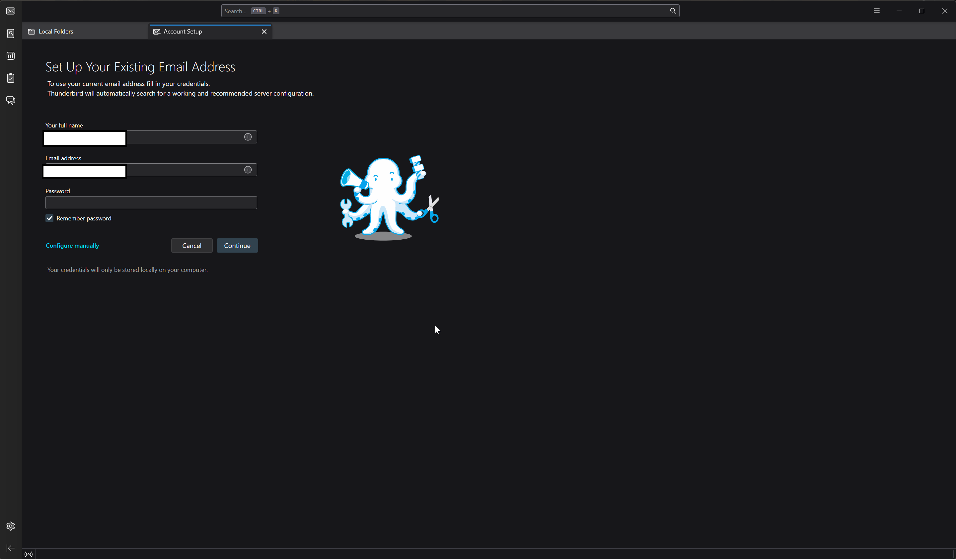
Task: Open Settings gear in sidebar
Action: [11, 526]
